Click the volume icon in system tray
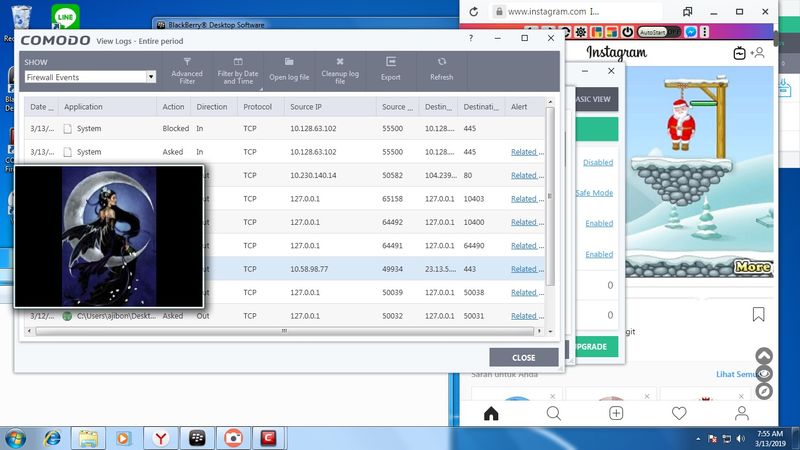800x450 pixels. click(741, 439)
